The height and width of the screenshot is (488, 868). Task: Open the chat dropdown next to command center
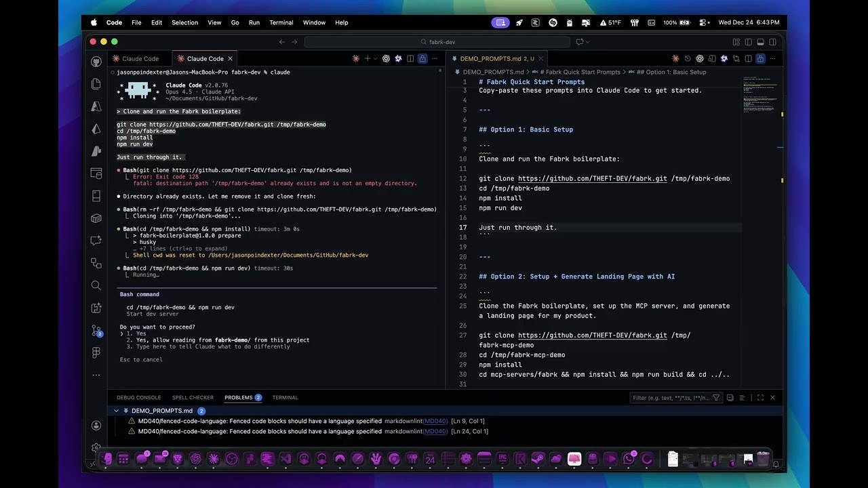tap(587, 42)
